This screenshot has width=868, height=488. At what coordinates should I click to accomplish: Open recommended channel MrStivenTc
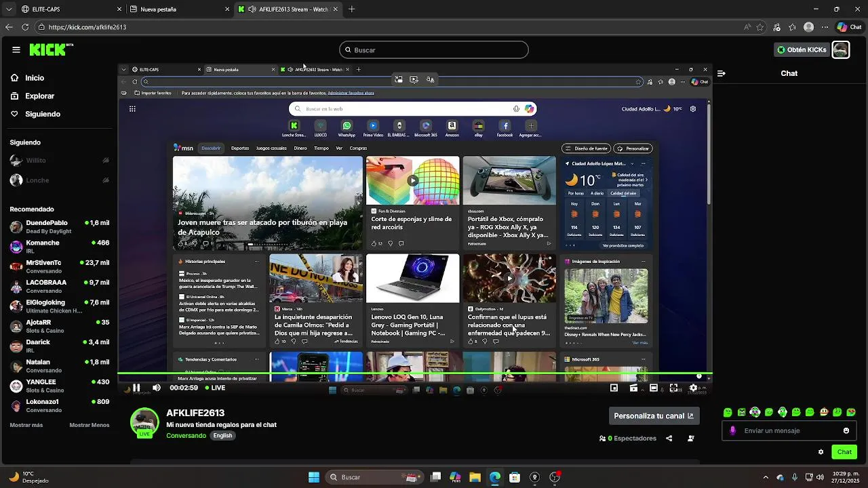click(60, 266)
